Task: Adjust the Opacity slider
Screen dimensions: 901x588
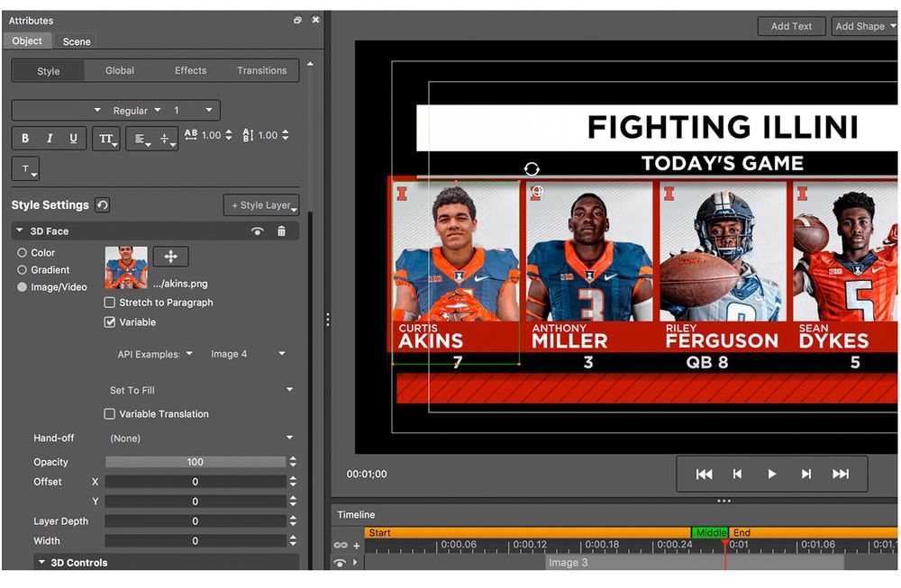Action: [x=197, y=461]
